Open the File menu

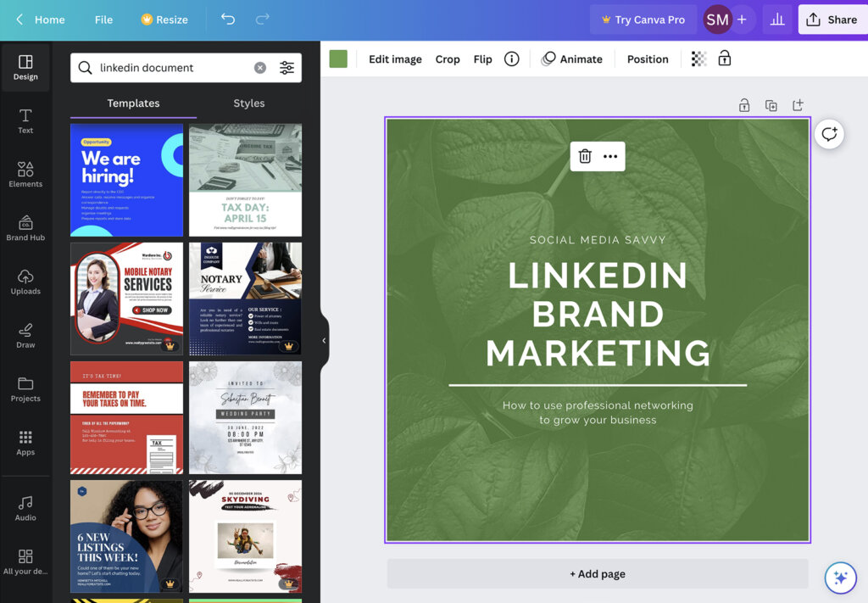(103, 19)
